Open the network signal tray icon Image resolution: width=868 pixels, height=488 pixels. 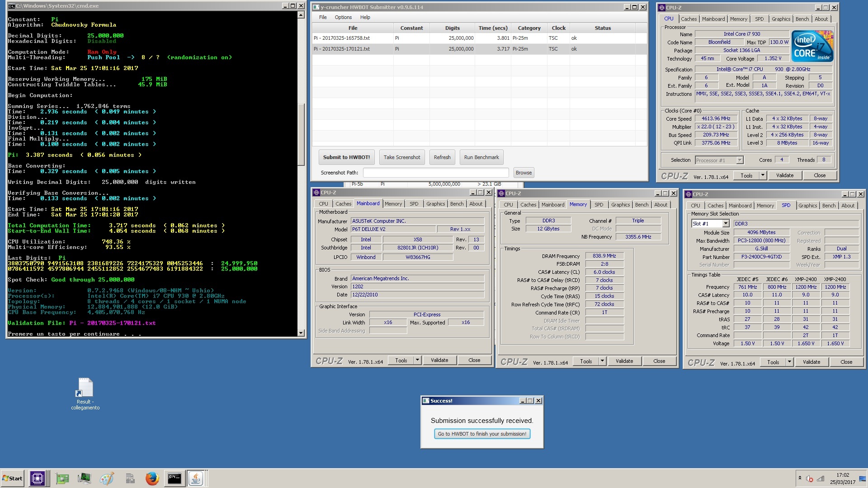pyautogui.click(x=821, y=479)
